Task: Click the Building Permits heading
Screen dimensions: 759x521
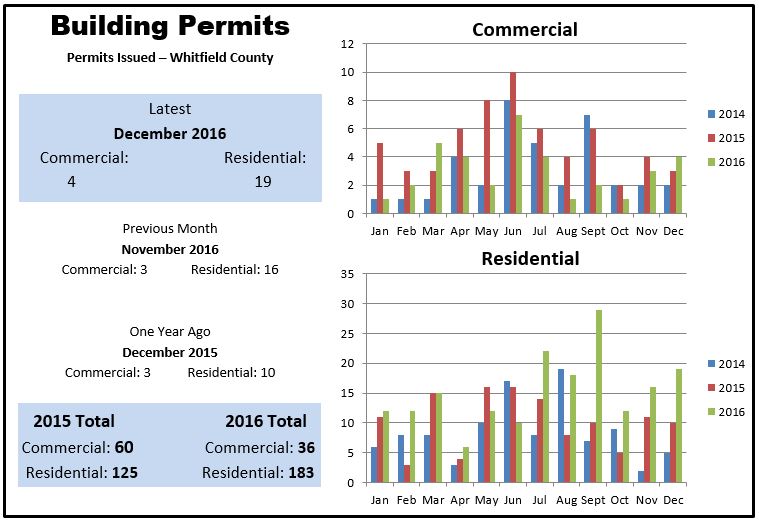Action: (x=170, y=26)
